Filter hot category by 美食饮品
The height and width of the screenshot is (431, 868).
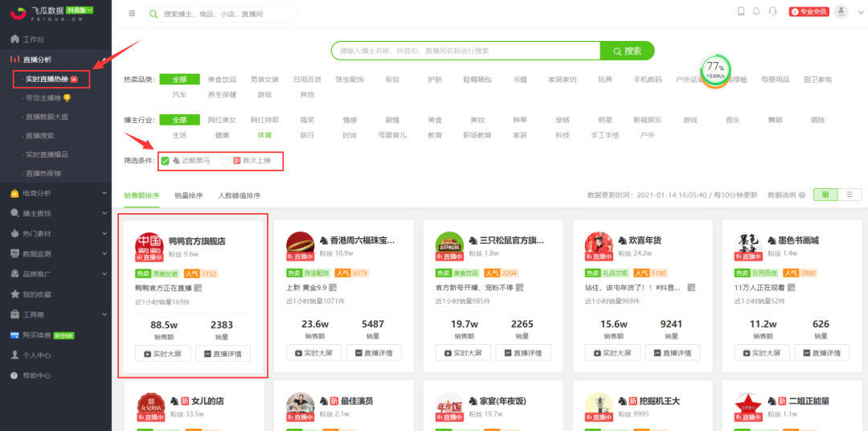(222, 80)
